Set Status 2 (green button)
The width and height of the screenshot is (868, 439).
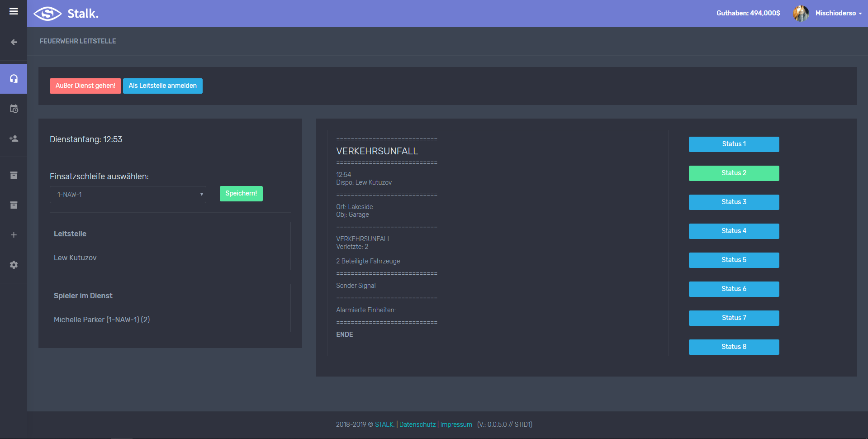click(x=734, y=173)
